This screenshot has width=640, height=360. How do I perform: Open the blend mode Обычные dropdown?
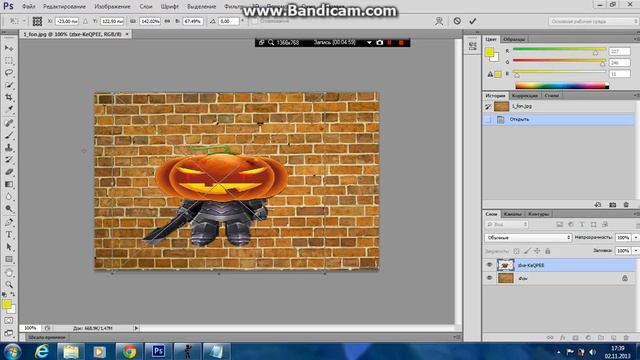coord(528,238)
